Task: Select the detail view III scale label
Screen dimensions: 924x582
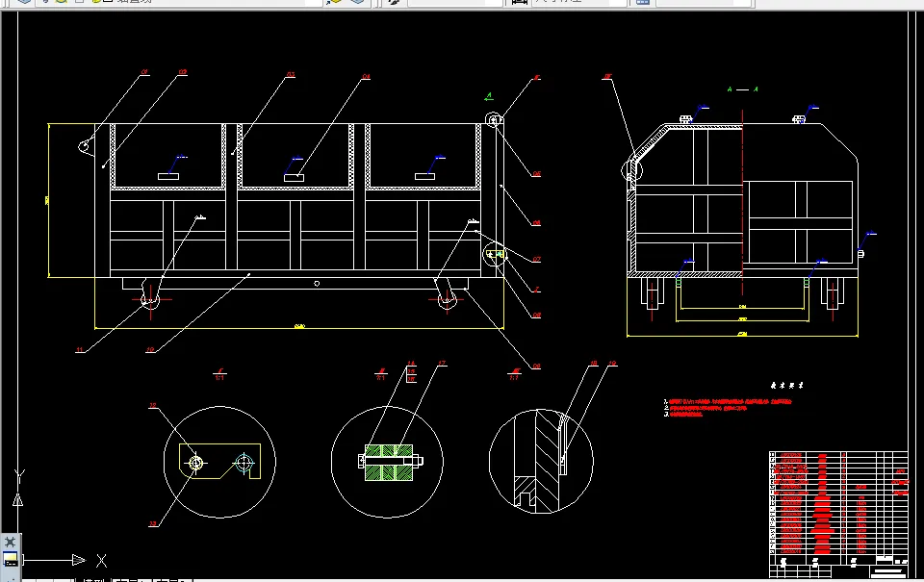Action: tap(514, 374)
